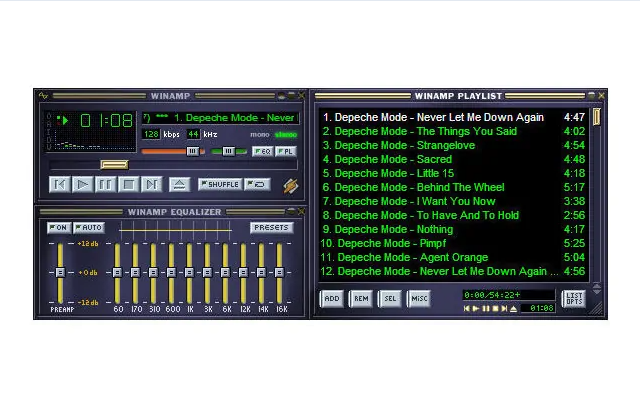Click the -12 db equalizer label
This screenshot has height=406, width=640.
88,302
